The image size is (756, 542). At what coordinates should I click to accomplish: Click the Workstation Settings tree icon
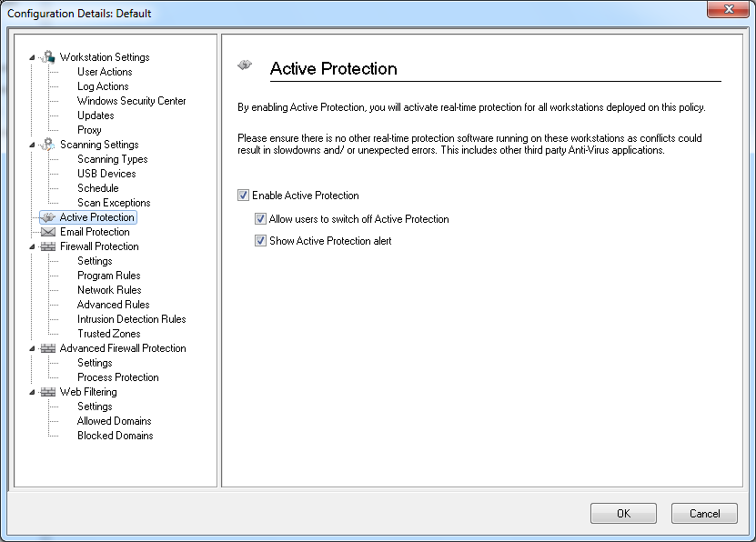(x=48, y=57)
